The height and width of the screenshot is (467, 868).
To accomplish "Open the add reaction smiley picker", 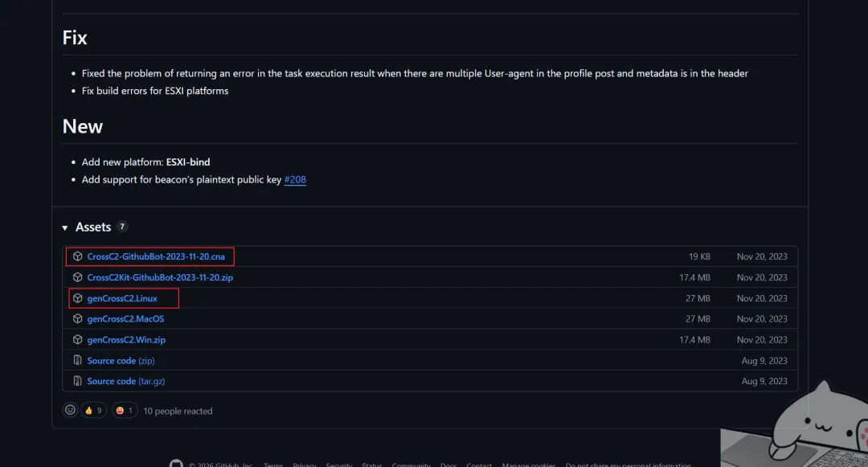I will (x=70, y=410).
